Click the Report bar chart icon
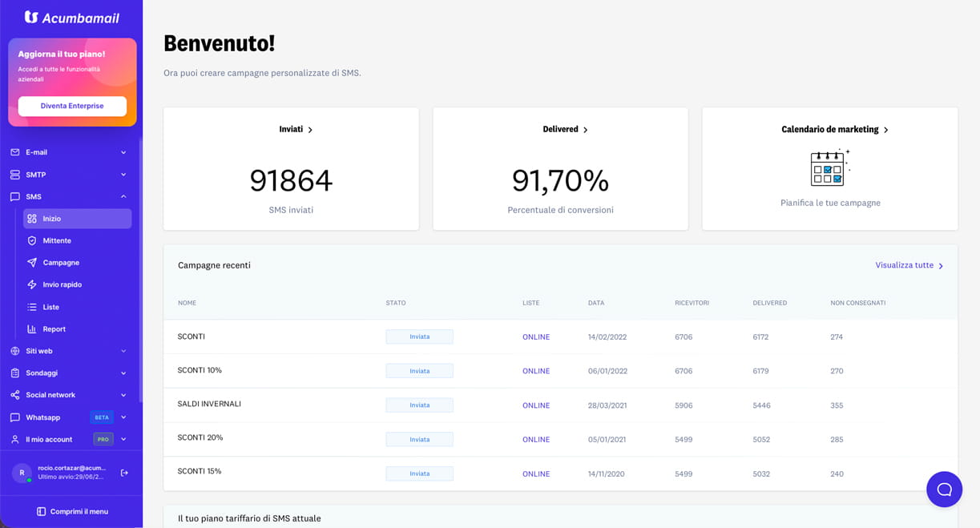 (32, 328)
